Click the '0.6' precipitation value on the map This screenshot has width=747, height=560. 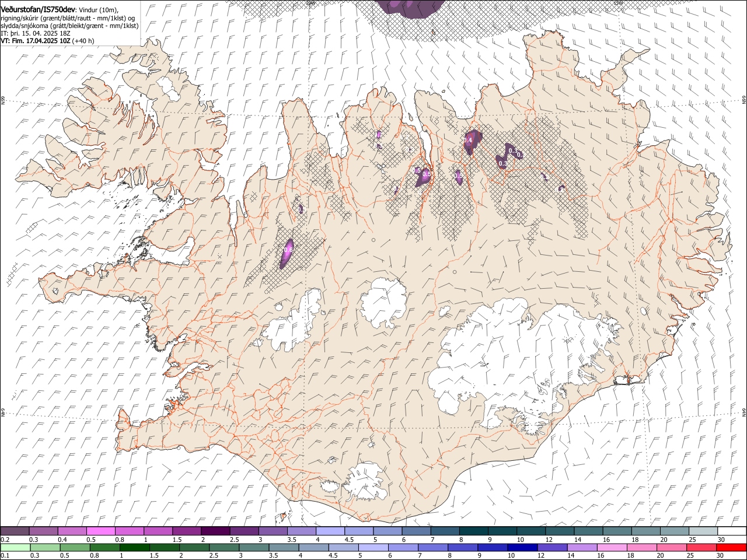[x=288, y=250]
